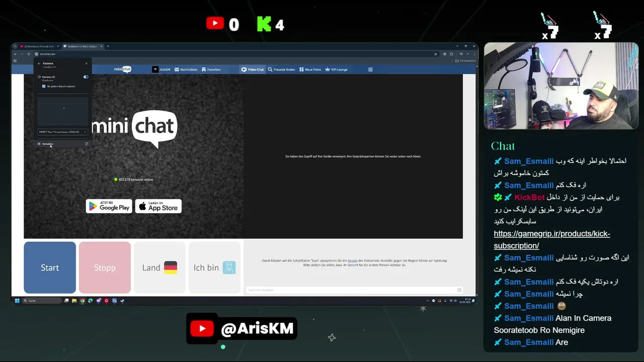Open the tab search dropdown arrow

15,46
